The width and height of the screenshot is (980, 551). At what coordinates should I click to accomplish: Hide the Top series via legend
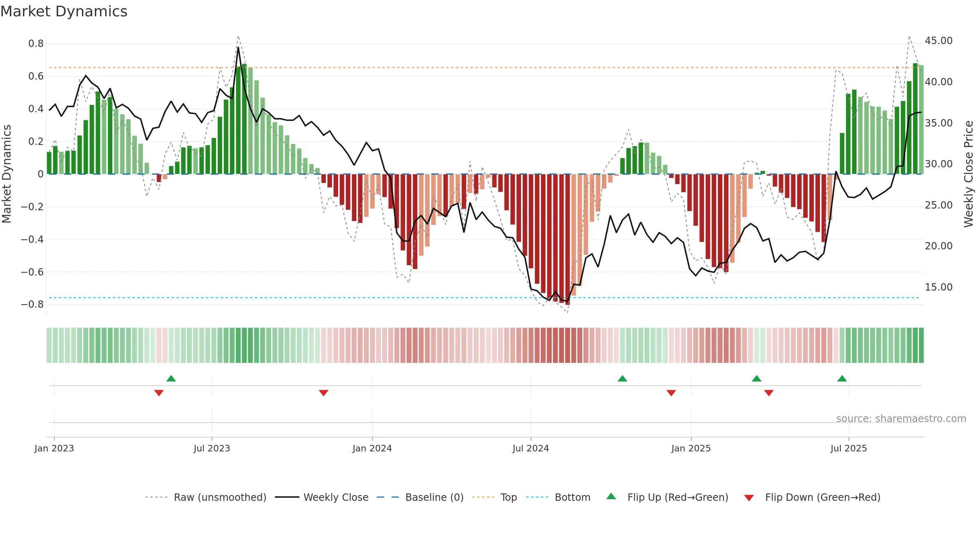click(x=494, y=497)
